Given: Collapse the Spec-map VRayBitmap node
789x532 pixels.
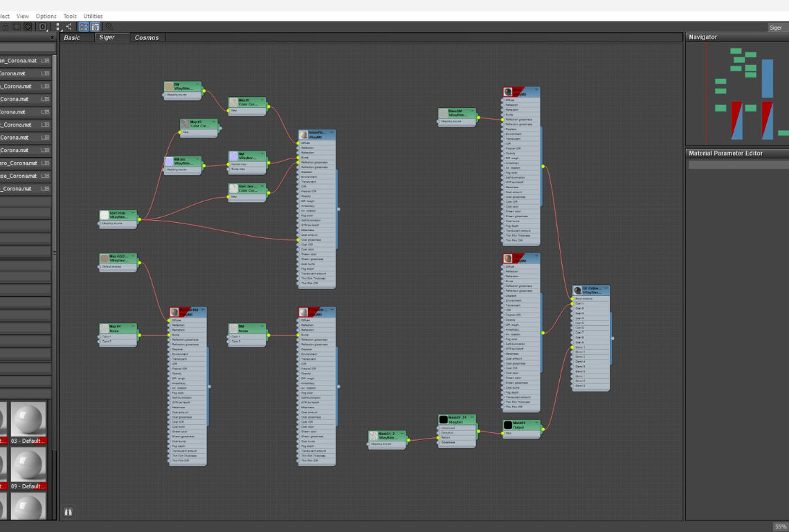Looking at the screenshot, I should [x=134, y=212].
